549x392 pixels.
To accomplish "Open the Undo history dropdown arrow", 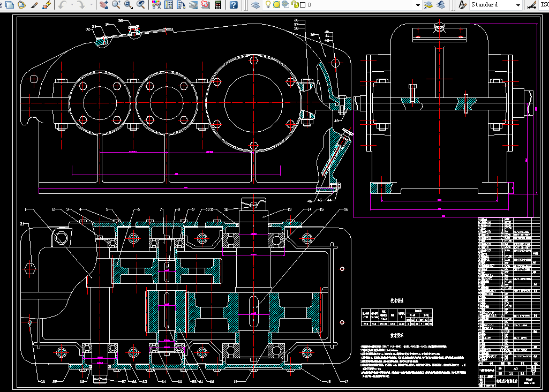I will point(72,4).
